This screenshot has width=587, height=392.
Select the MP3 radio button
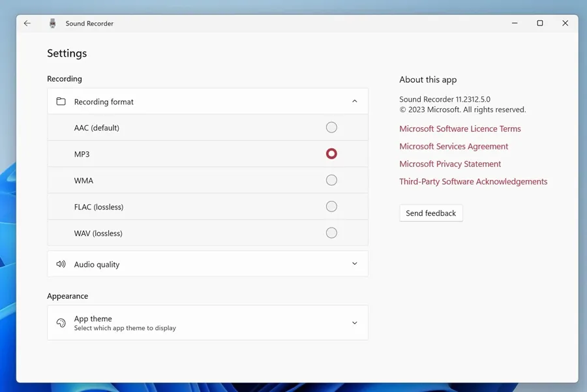click(x=331, y=153)
